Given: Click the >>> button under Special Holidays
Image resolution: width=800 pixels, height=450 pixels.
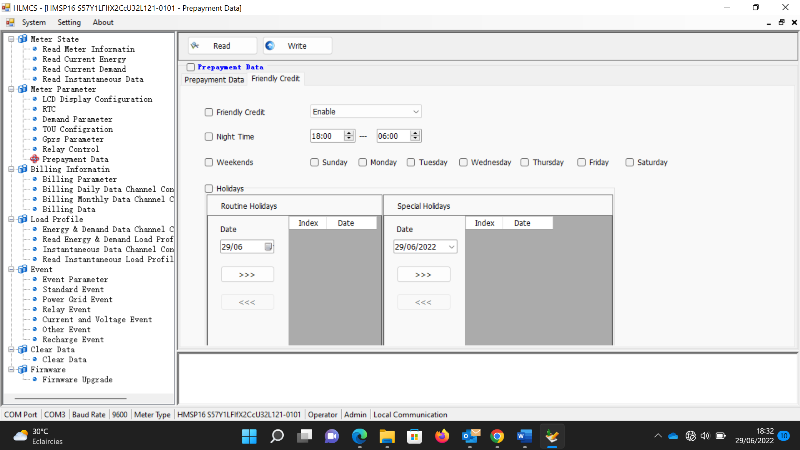Looking at the screenshot, I should 423,274.
